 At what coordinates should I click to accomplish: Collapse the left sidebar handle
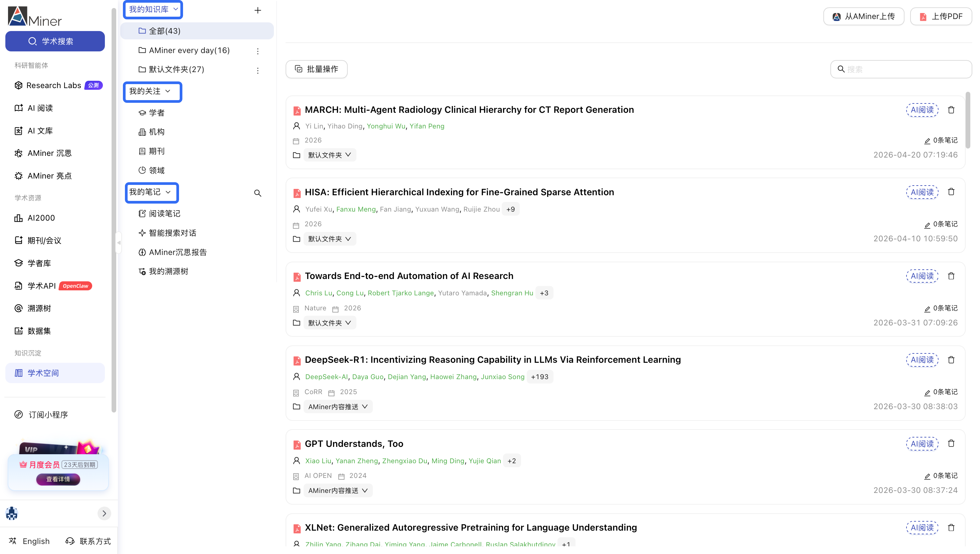119,243
